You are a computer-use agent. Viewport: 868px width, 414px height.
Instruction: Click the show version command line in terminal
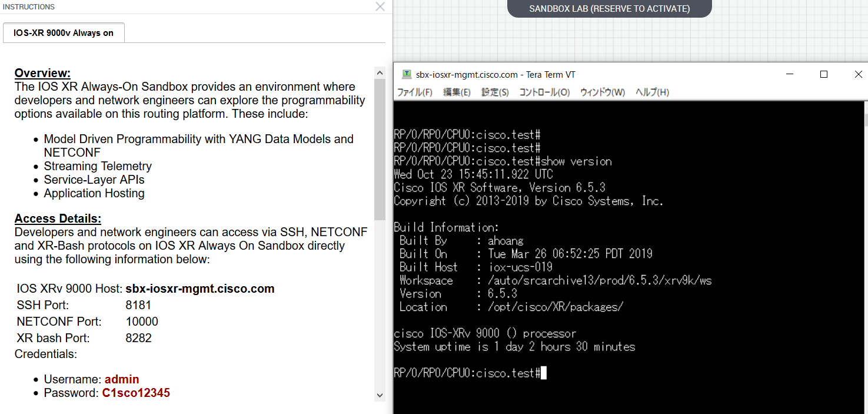(x=503, y=161)
